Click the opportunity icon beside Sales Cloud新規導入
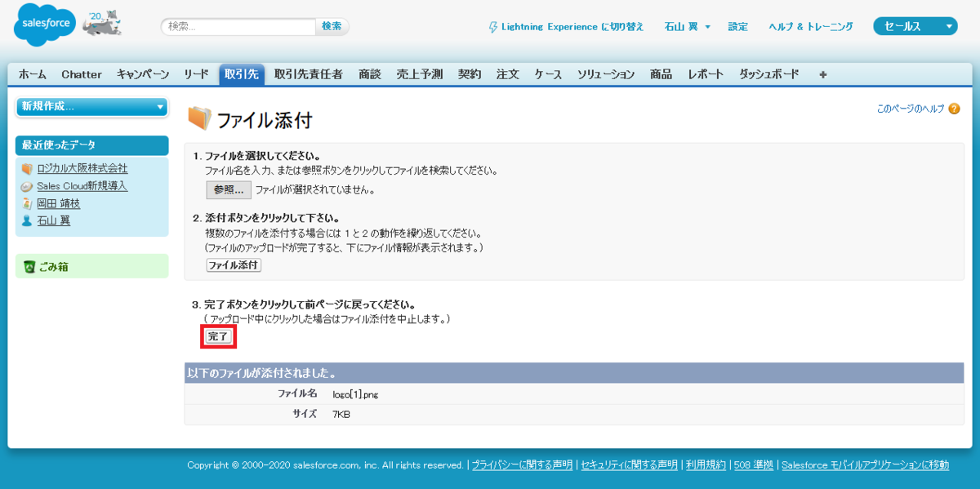Image resolution: width=980 pixels, height=489 pixels. tap(27, 186)
